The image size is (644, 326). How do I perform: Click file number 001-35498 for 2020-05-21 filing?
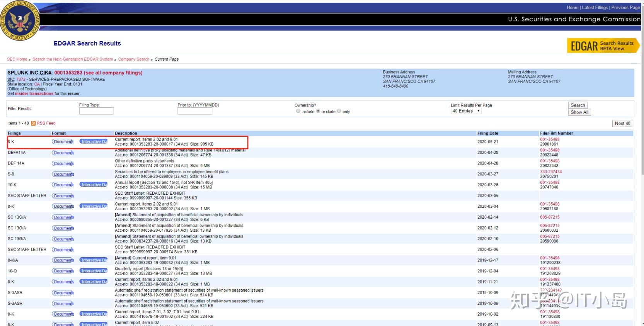(x=550, y=139)
